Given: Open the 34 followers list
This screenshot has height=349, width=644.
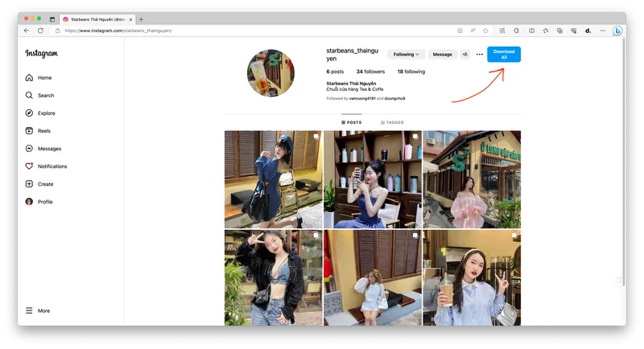Looking at the screenshot, I should pos(370,72).
